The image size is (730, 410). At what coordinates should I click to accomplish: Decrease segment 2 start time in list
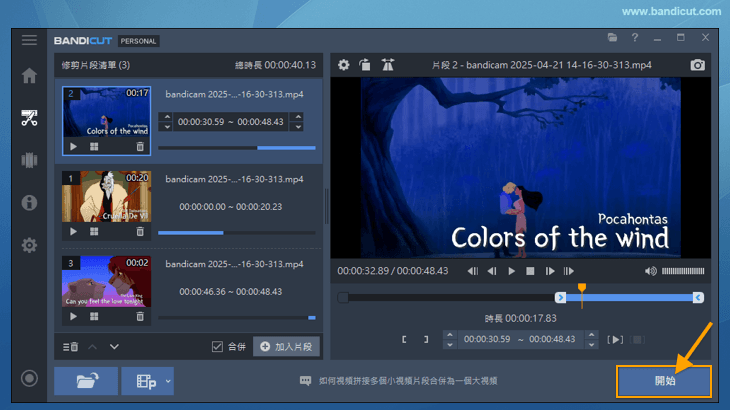pos(167,127)
